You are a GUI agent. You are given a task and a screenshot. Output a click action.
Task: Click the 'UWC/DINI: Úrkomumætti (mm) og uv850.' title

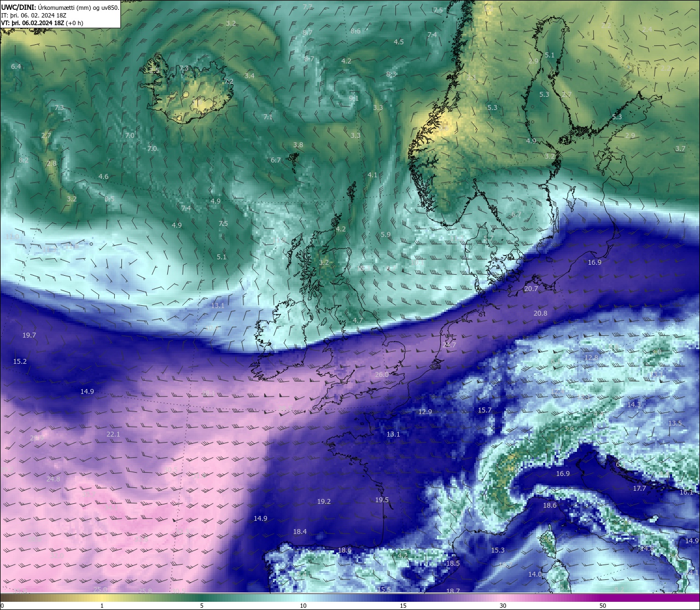pos(60,7)
